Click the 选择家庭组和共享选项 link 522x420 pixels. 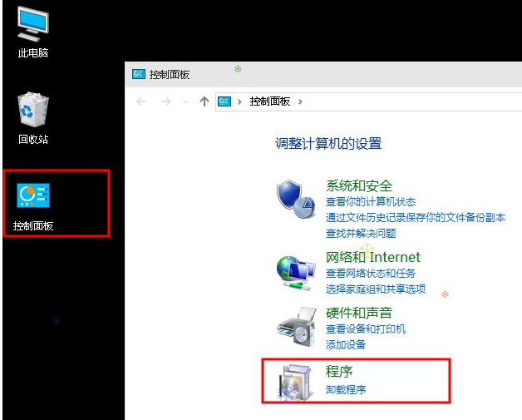375,289
